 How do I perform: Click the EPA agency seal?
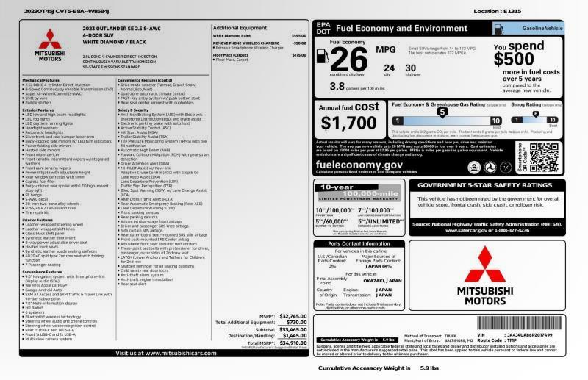pyautogui.click(x=474, y=168)
